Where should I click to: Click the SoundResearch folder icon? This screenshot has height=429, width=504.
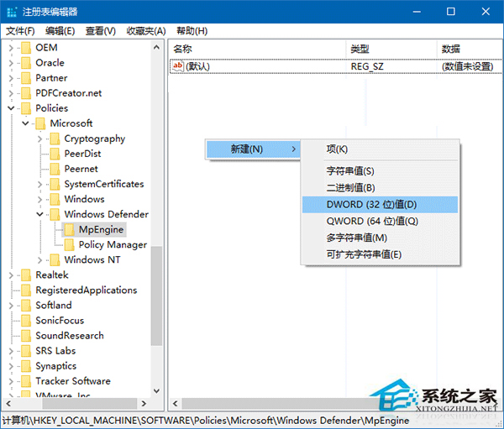(x=26, y=336)
